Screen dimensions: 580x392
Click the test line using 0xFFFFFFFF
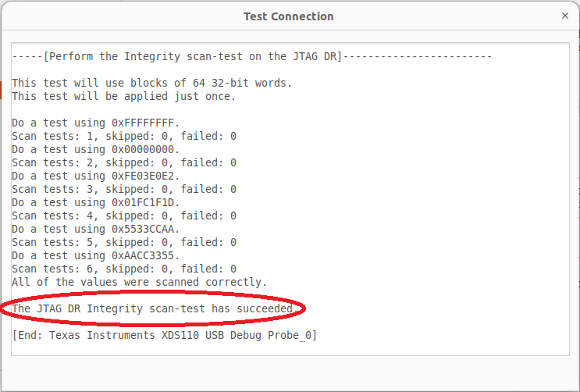pos(95,123)
